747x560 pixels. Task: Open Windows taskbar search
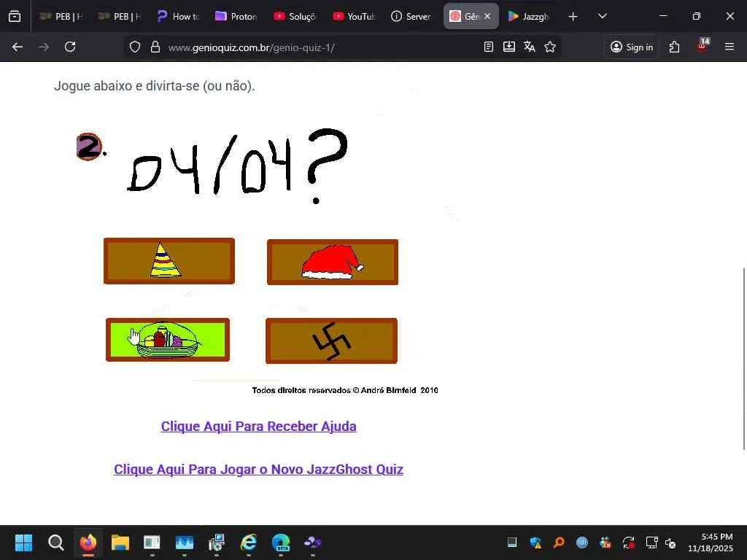[55, 542]
